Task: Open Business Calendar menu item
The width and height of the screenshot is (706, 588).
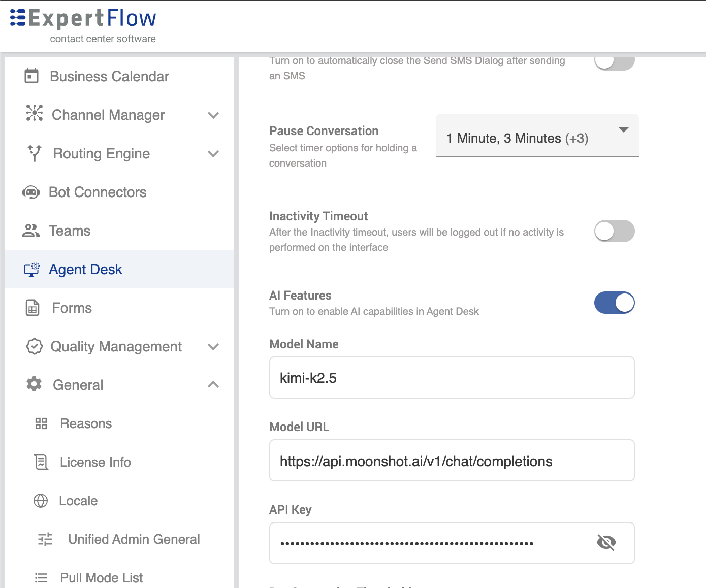Action: point(119,76)
